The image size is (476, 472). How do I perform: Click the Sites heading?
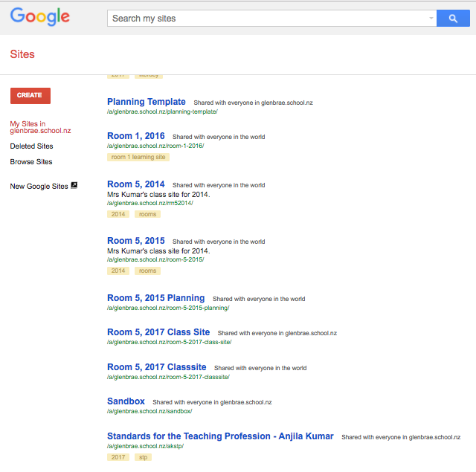click(x=22, y=54)
